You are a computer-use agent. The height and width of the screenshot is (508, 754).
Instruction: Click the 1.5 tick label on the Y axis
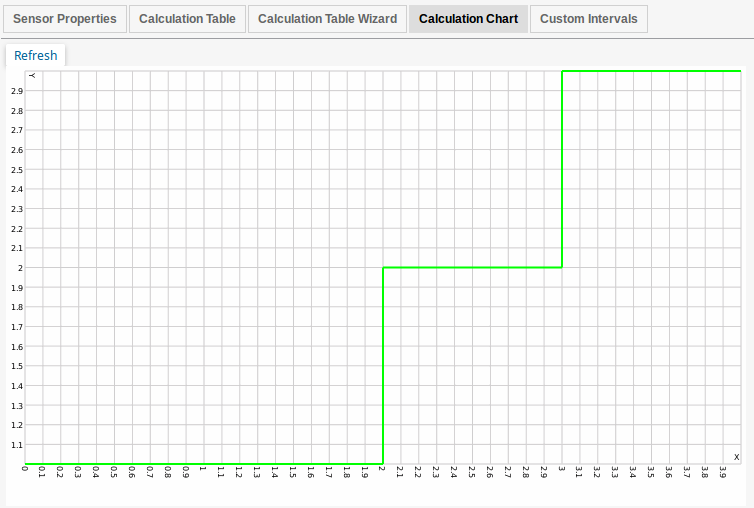(x=17, y=366)
